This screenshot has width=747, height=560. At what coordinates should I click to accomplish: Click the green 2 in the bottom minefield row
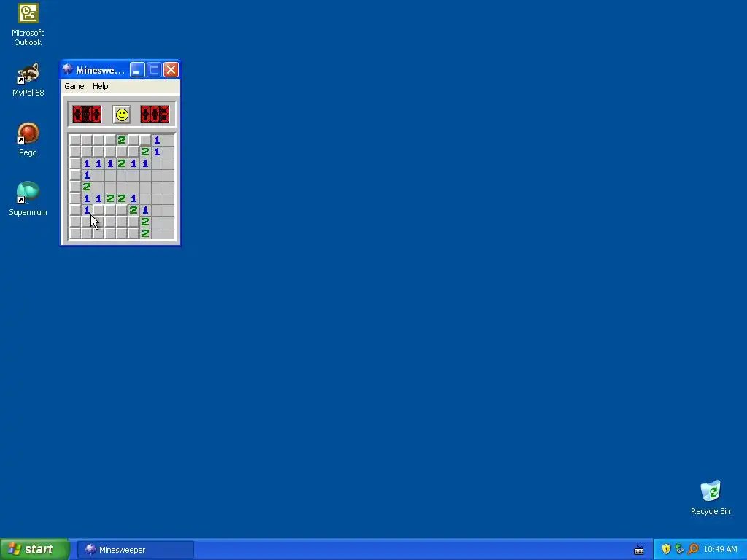(x=145, y=233)
